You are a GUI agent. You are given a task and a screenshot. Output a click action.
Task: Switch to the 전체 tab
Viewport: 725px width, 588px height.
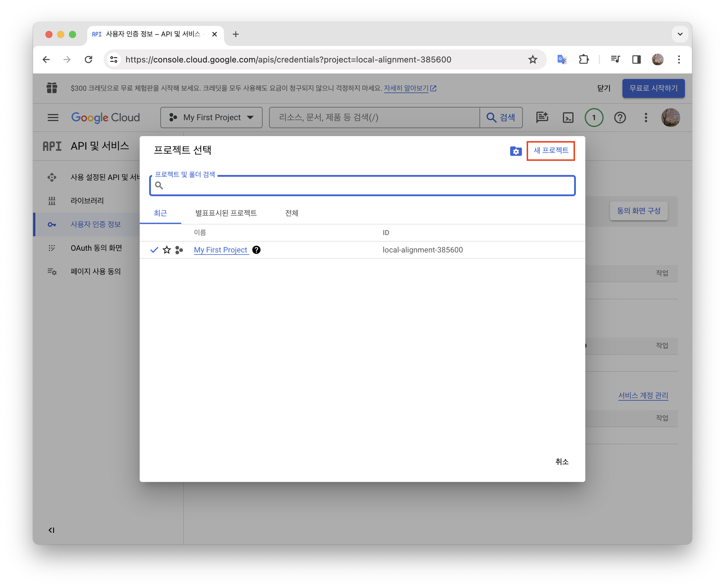pyautogui.click(x=291, y=213)
